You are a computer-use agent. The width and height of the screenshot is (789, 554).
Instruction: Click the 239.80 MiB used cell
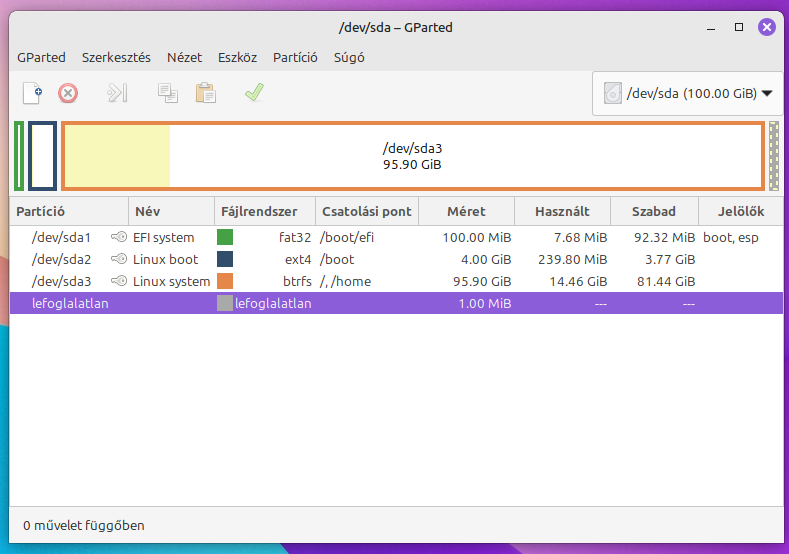point(573,259)
